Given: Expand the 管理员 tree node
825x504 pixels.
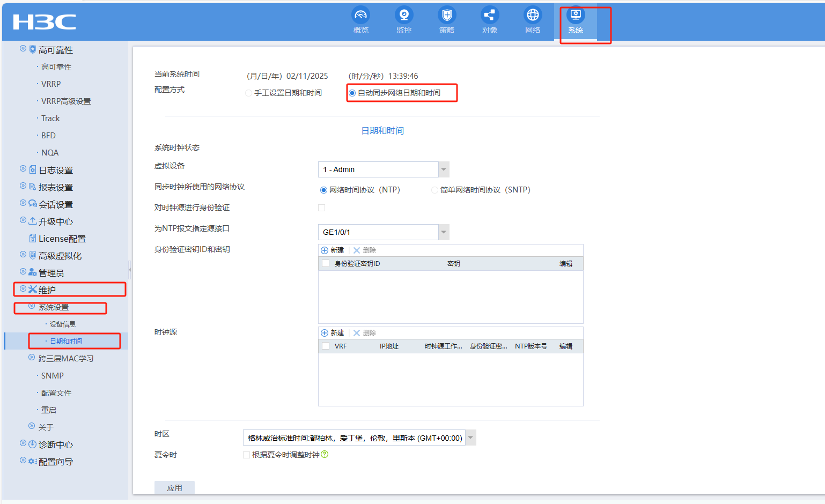Looking at the screenshot, I should coord(23,271).
